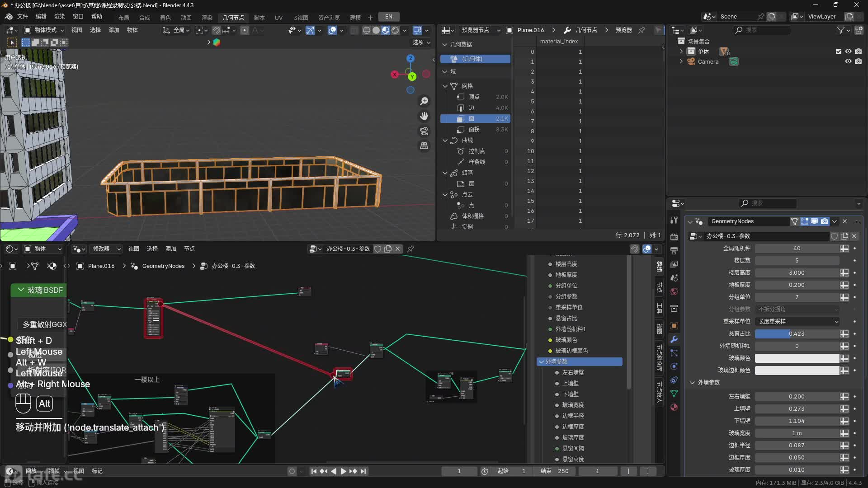This screenshot has width=868, height=488.
Task: Open the 选项 options dropdown
Action: tap(421, 42)
